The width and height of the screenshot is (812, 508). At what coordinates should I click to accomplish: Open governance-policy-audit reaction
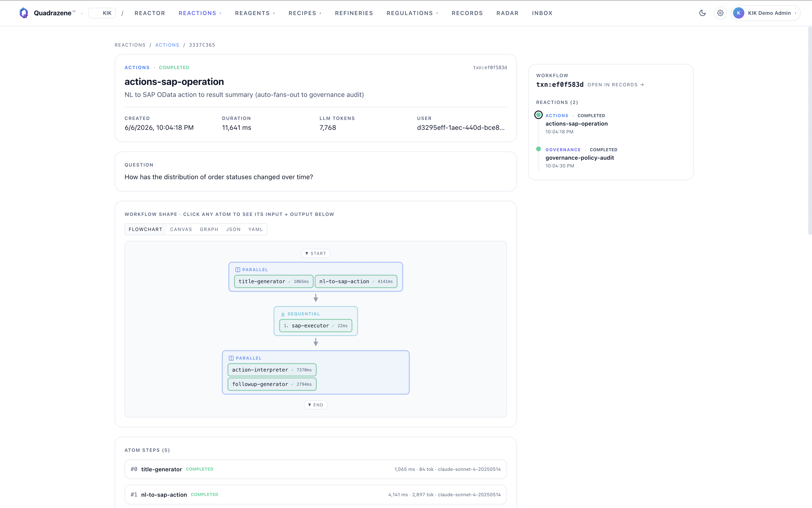(x=579, y=157)
